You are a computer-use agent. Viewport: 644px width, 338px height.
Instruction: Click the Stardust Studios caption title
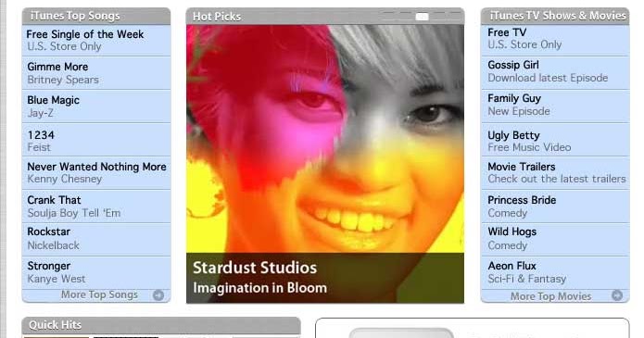click(x=255, y=268)
